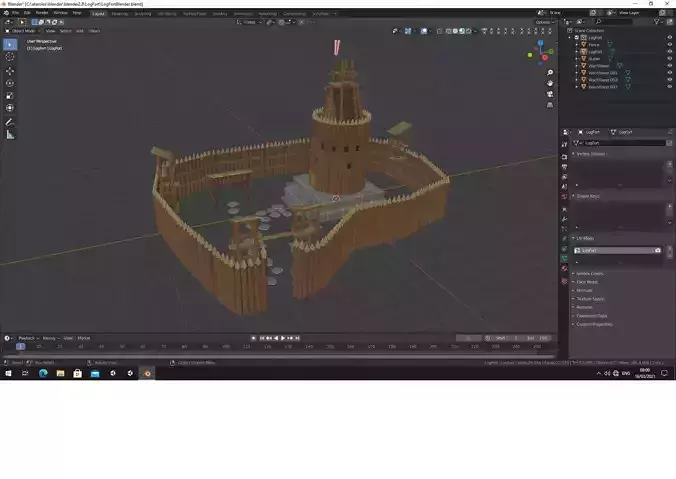Screen dimensions: 676x479
Task: Hide the Fence object with eye icon
Action: 670,44
